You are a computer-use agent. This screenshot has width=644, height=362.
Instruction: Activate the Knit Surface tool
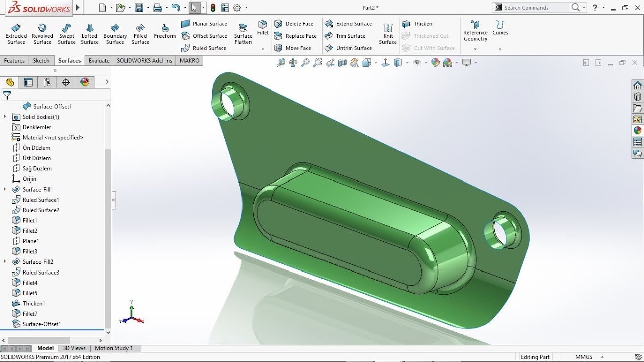point(388,34)
